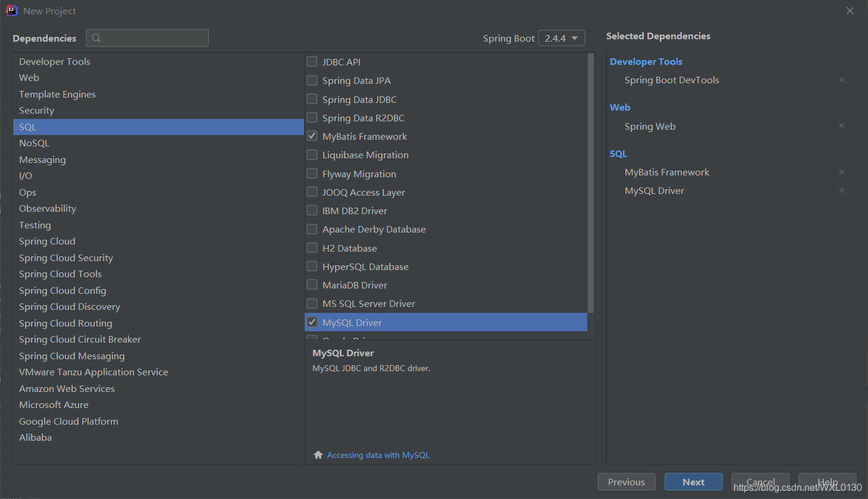Image resolution: width=868 pixels, height=499 pixels.
Task: Remove Spring Boot DevTools from selected dependencies
Action: (x=841, y=80)
